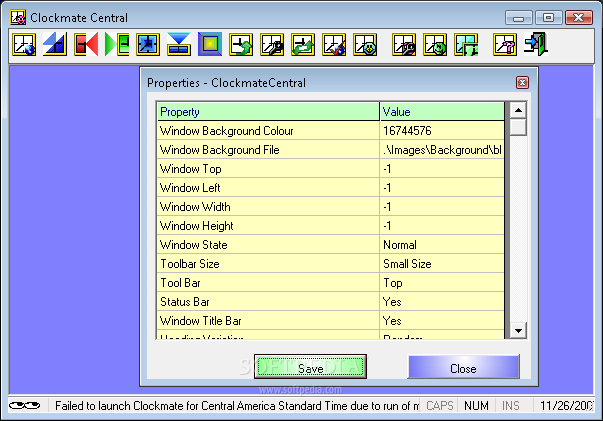Click the -1 value for Window Width
The width and height of the screenshot is (603, 421).
[x=387, y=207]
